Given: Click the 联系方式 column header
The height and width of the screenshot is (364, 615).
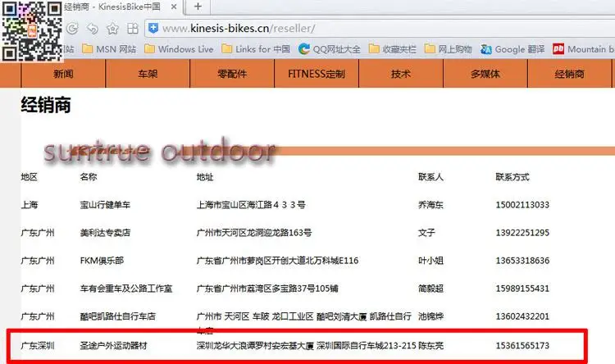Looking at the screenshot, I should pyautogui.click(x=512, y=177).
